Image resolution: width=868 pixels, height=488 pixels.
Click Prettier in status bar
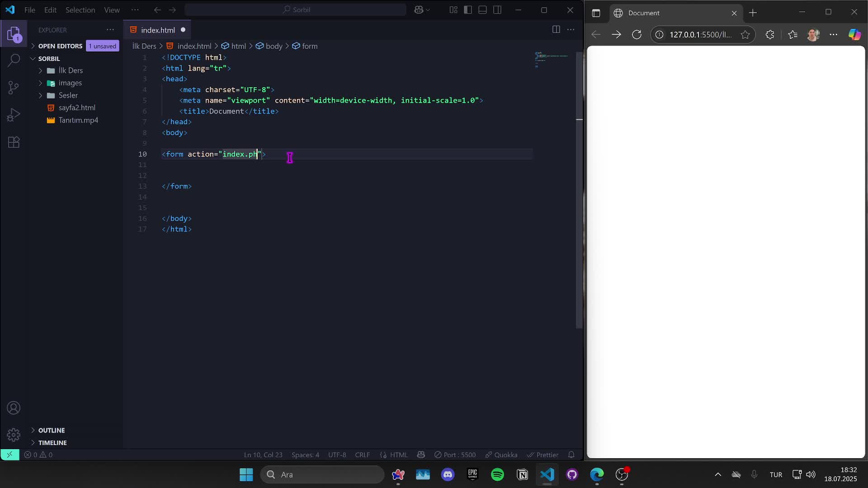click(x=542, y=455)
